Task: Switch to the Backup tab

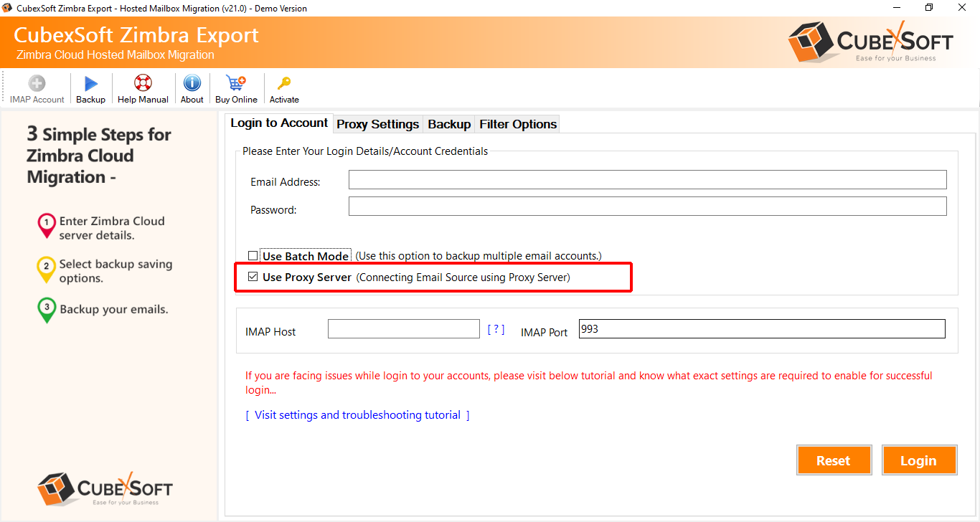Action: pos(449,124)
